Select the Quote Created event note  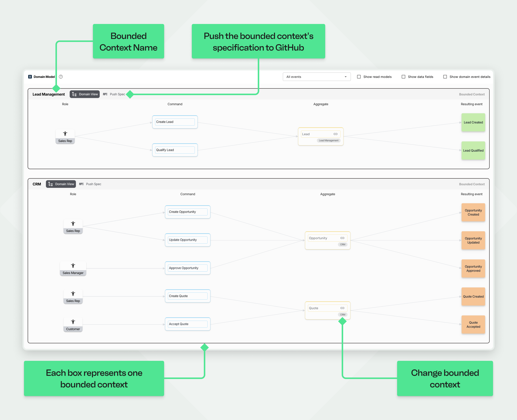tap(473, 297)
